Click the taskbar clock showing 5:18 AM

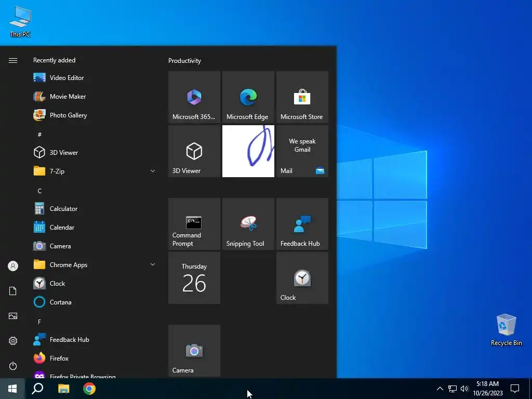tap(487, 389)
